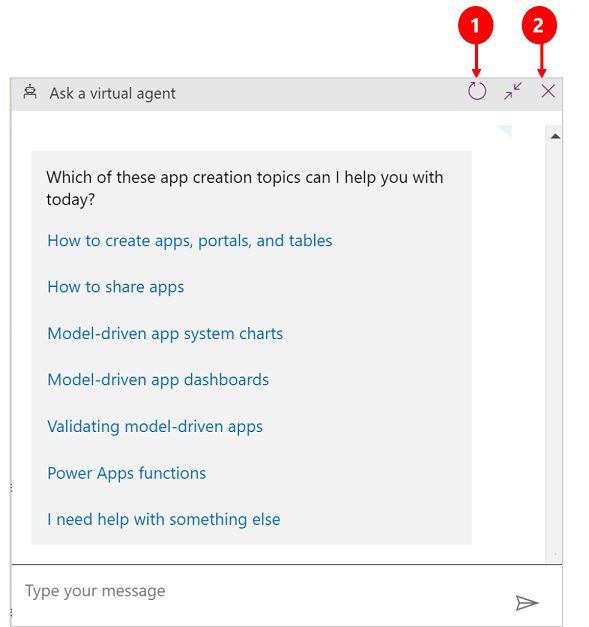
Task: Send the message with the paper plane icon
Action: [527, 603]
